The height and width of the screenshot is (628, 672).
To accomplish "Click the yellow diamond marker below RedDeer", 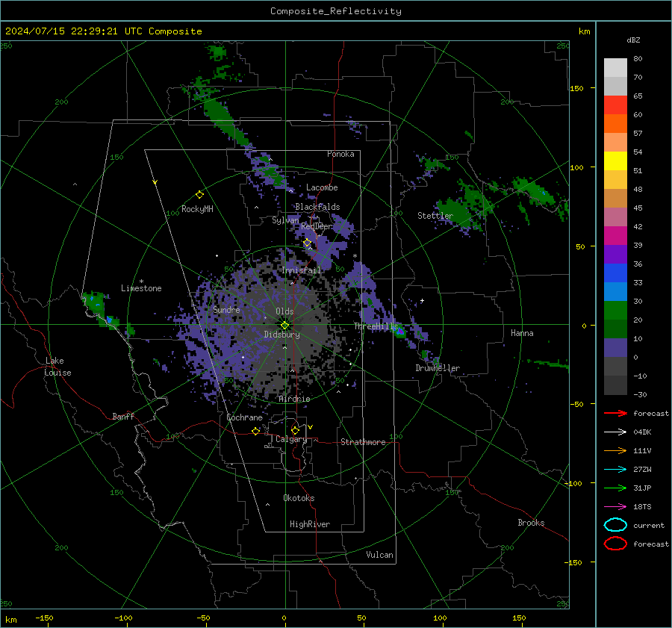I will click(307, 243).
